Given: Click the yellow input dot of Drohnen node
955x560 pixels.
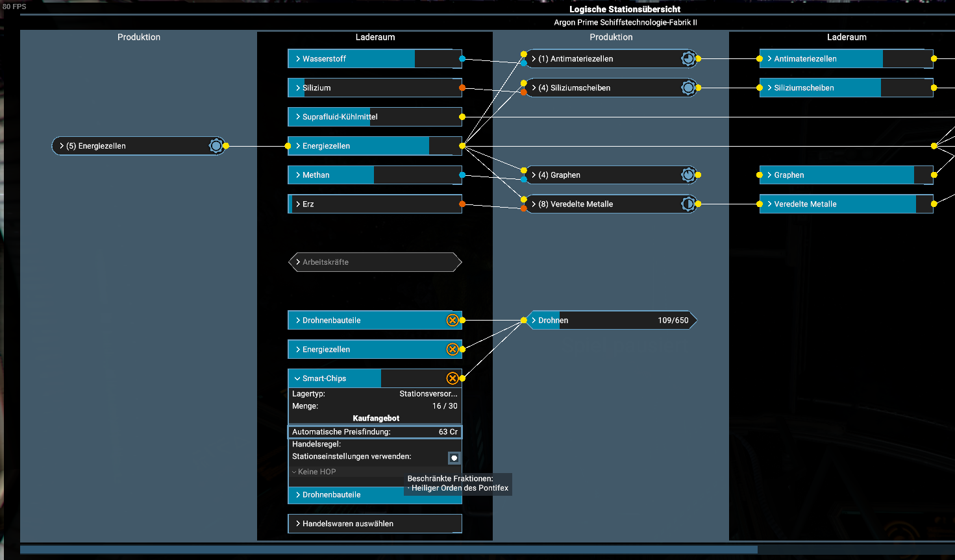Looking at the screenshot, I should tap(524, 320).
